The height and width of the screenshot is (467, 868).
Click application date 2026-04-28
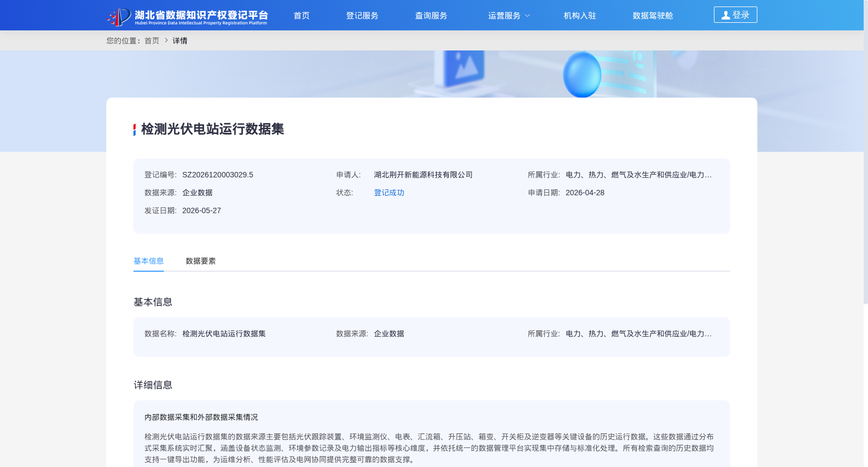[x=585, y=193]
